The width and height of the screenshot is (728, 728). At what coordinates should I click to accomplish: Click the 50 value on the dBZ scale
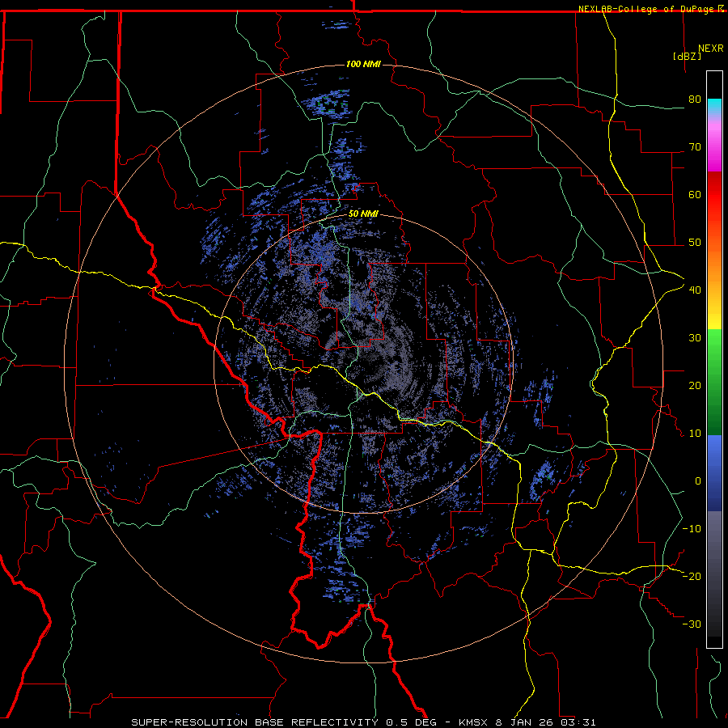coord(695,243)
